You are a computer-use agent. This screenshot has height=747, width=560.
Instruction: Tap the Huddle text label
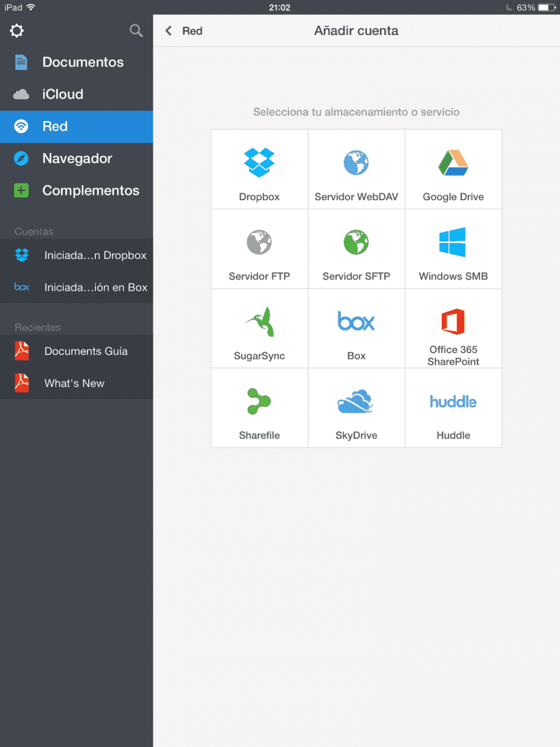[454, 435]
